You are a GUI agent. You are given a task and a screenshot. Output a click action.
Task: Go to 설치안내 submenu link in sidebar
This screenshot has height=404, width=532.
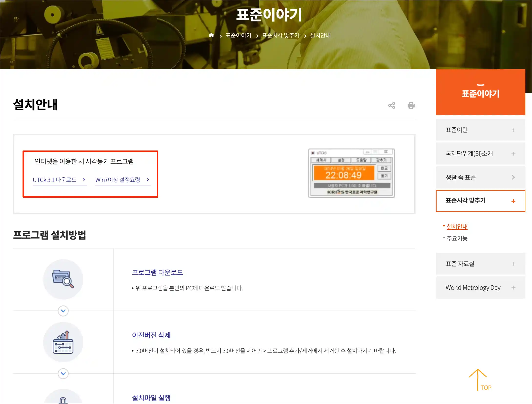(x=457, y=227)
